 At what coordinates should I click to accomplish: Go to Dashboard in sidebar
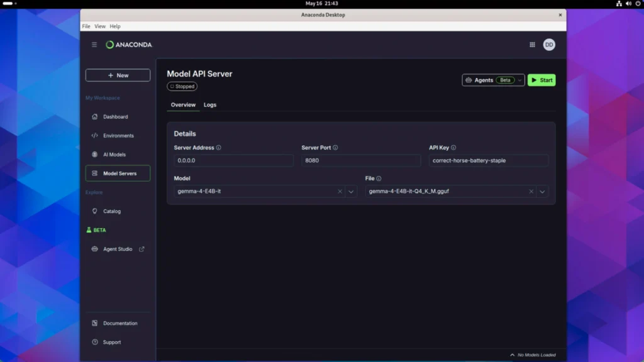[x=118, y=117]
